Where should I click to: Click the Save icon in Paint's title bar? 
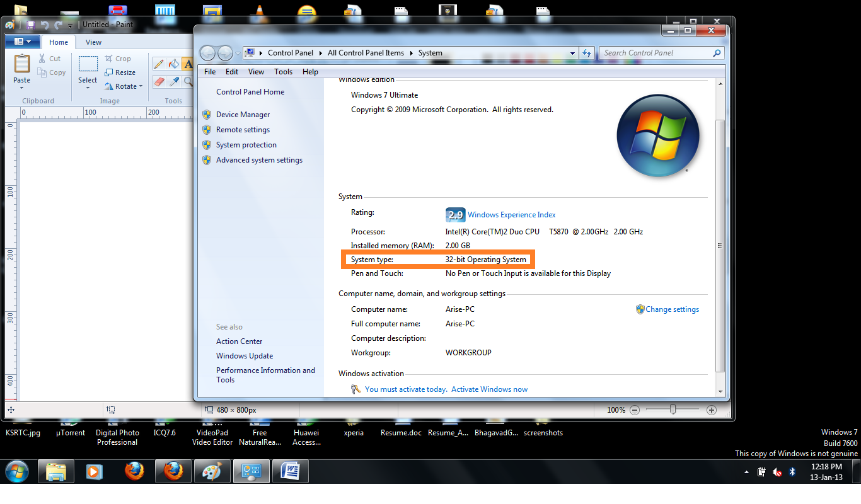click(x=30, y=25)
